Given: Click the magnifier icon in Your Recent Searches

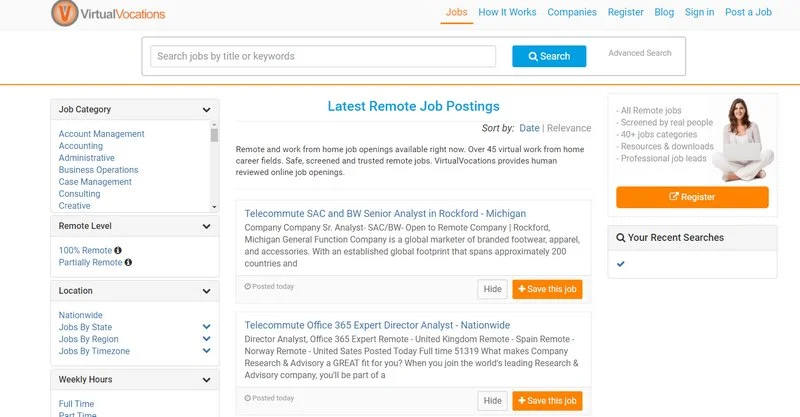Looking at the screenshot, I should 620,237.
